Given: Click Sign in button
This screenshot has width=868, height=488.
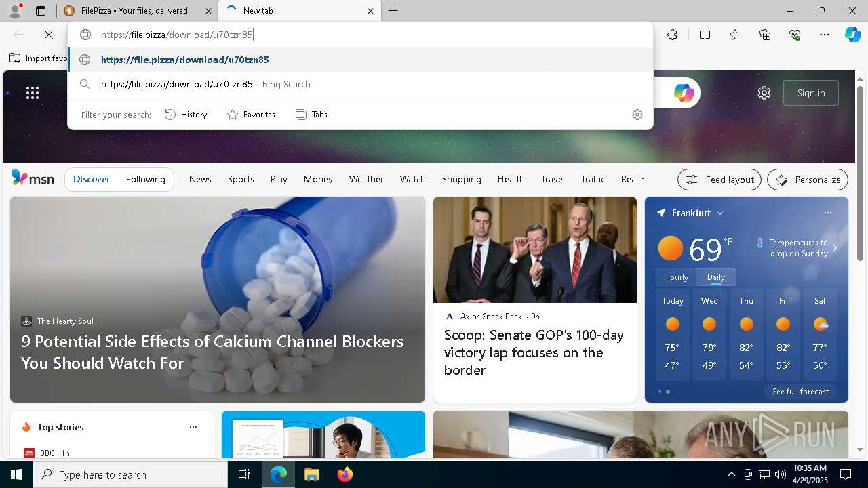Looking at the screenshot, I should click(x=811, y=93).
